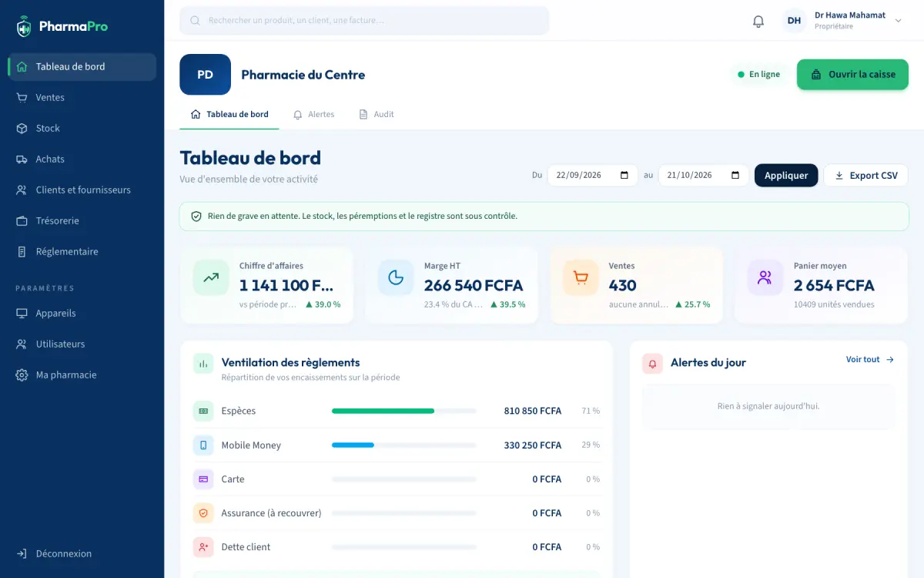Click the PD pharmacy avatar tile
Viewport: 924px width, 578px height.
coord(205,75)
